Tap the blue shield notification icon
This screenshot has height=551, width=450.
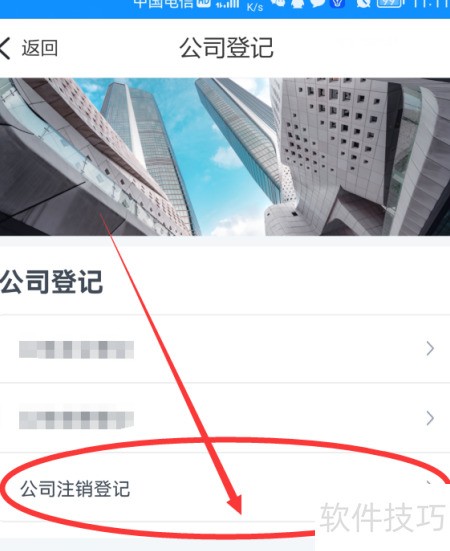click(x=338, y=3)
